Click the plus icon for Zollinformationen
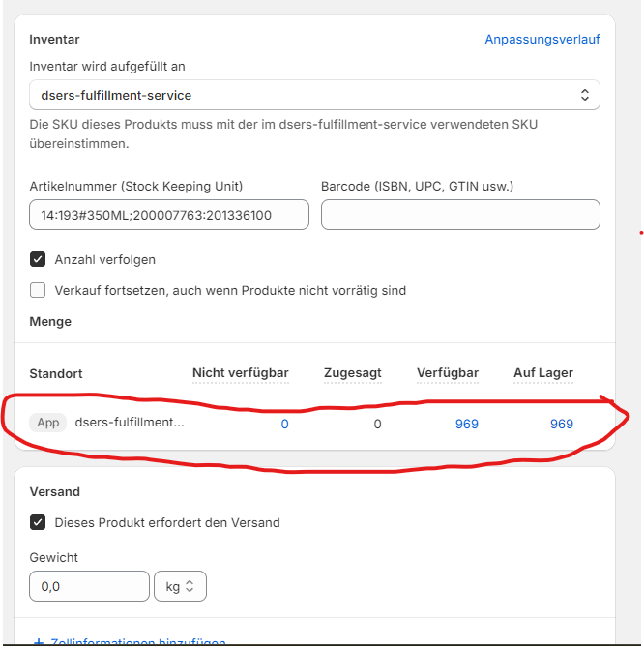This screenshot has height=646, width=644. point(39,641)
